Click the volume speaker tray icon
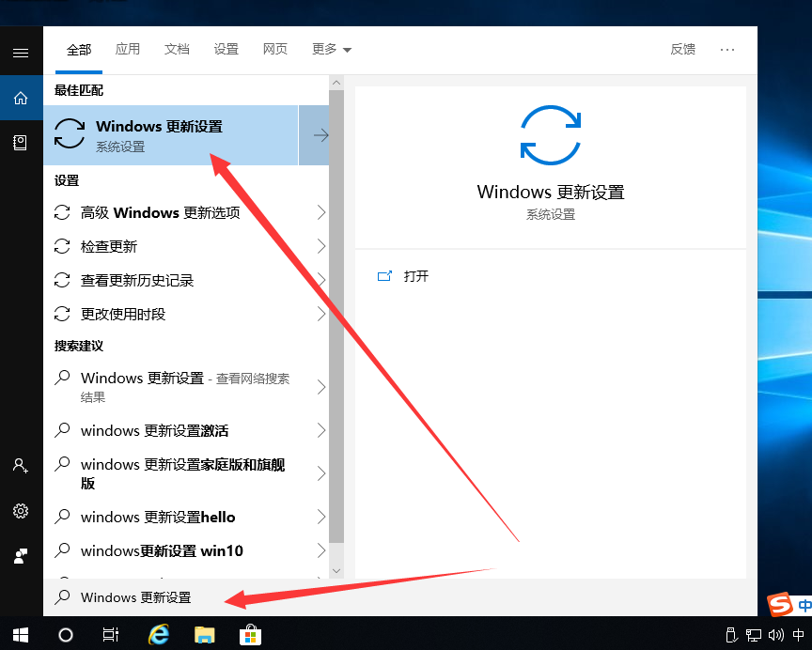Screen dimensions: 812x650 775,635
